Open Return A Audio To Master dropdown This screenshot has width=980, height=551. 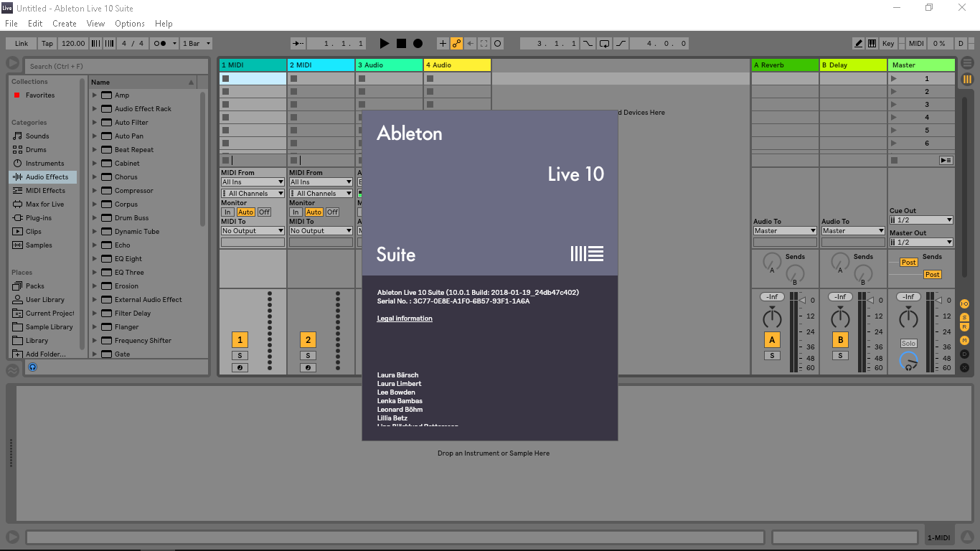click(785, 231)
